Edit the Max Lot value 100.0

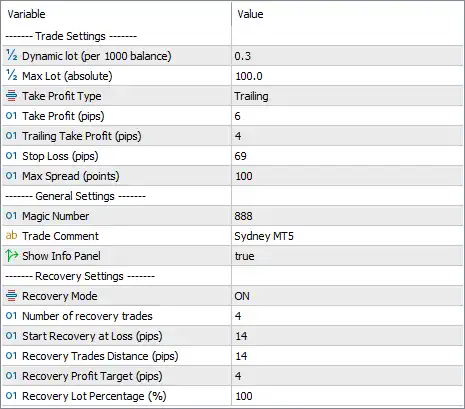(347, 76)
